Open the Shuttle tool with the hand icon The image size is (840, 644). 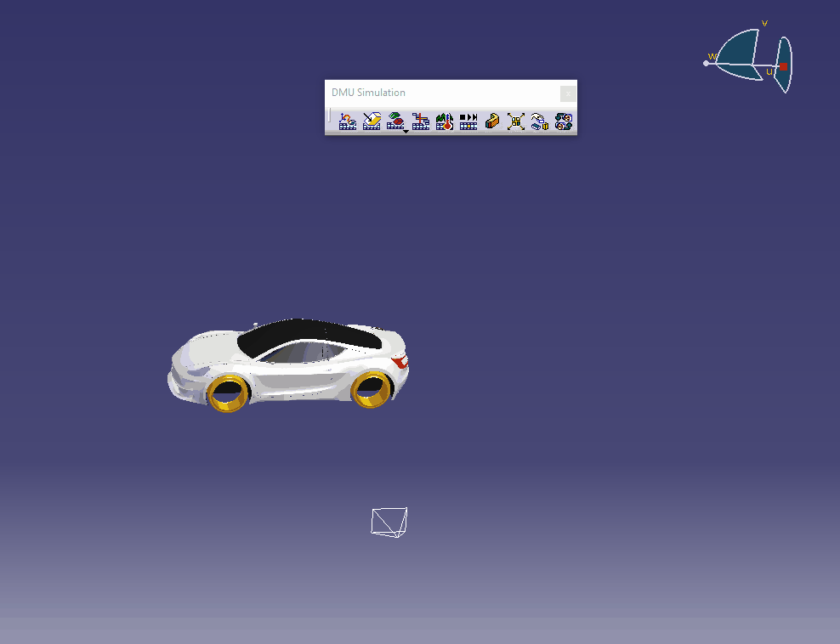pyautogui.click(x=540, y=121)
